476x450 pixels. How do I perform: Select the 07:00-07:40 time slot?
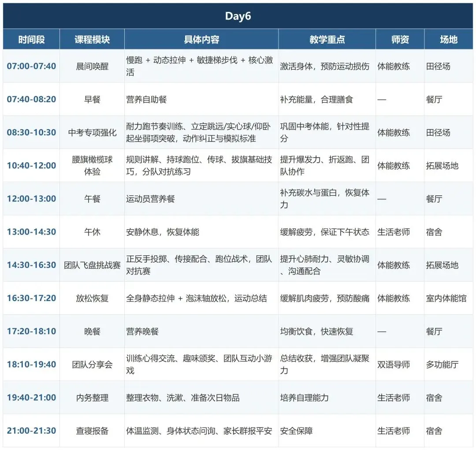tap(31, 66)
